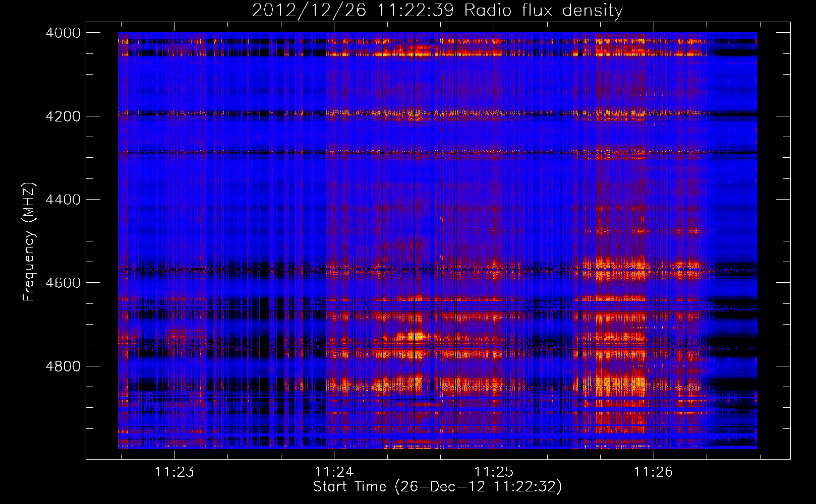
Task: Click the 11:23 time axis label
Action: point(174,472)
